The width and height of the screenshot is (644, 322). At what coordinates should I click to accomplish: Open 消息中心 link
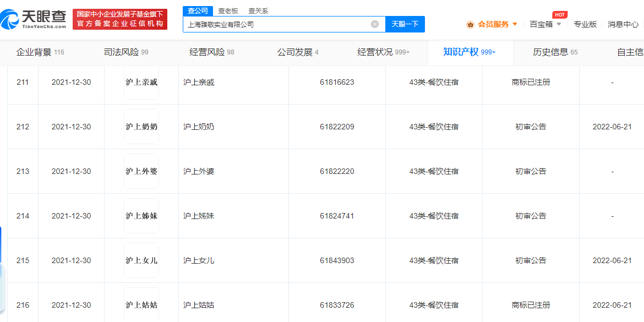(623, 24)
